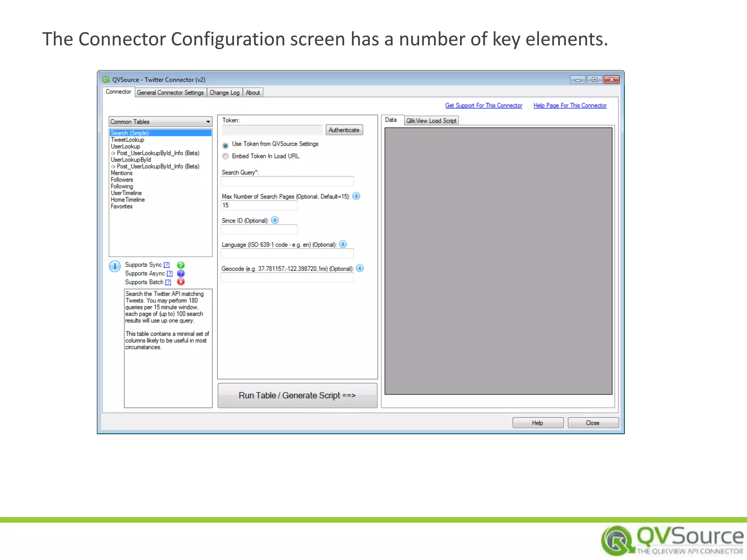
Task: Click the Search Query input field
Action: tap(287, 181)
